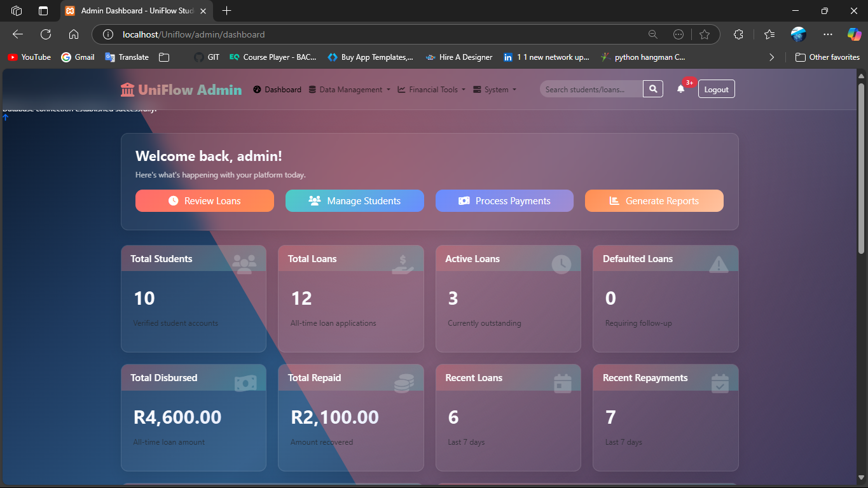Click the Recent Repayments calendar-check icon
Screen dimensions: 868x488
720,382
